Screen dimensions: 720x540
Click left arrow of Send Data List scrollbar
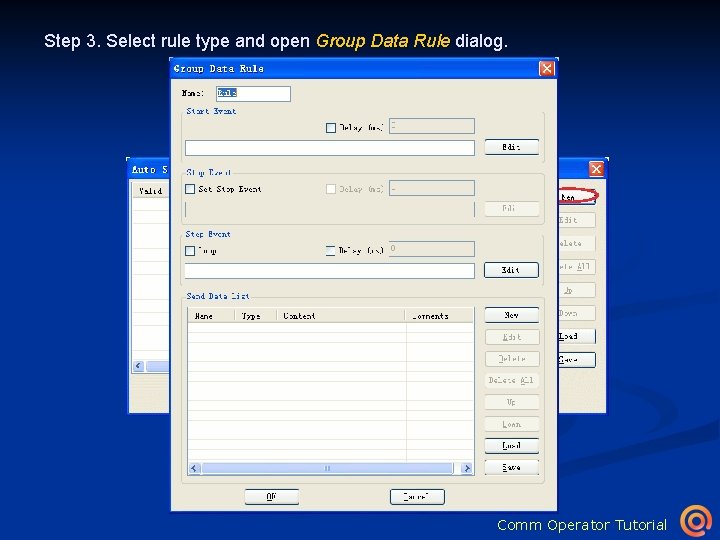[x=194, y=468]
